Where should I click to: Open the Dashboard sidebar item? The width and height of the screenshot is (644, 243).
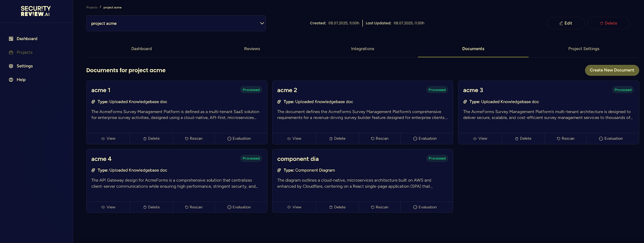click(x=23, y=39)
